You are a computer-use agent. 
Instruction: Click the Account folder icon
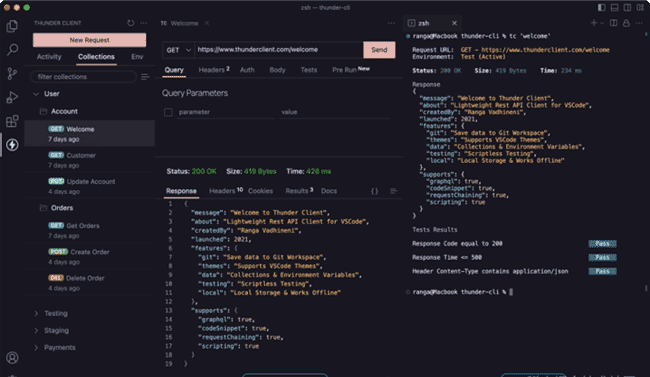(43, 111)
